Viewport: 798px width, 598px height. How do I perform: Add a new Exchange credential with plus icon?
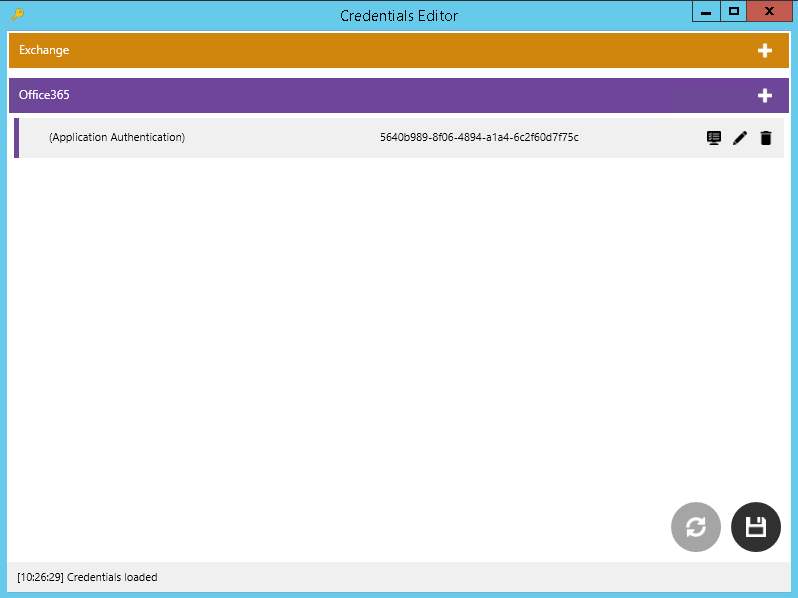pyautogui.click(x=764, y=50)
